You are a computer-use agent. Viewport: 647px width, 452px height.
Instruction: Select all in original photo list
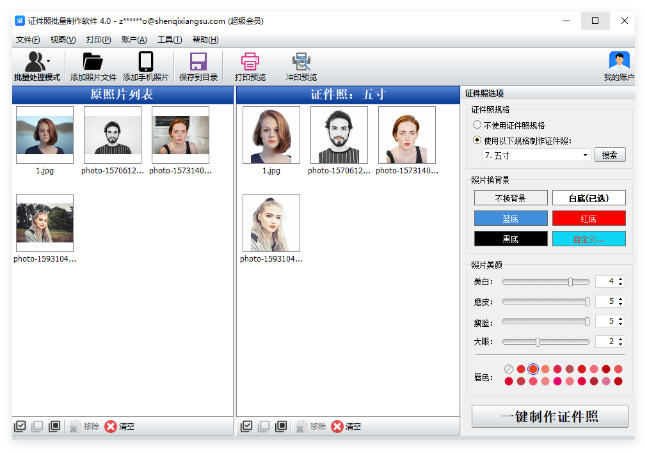click(20, 426)
